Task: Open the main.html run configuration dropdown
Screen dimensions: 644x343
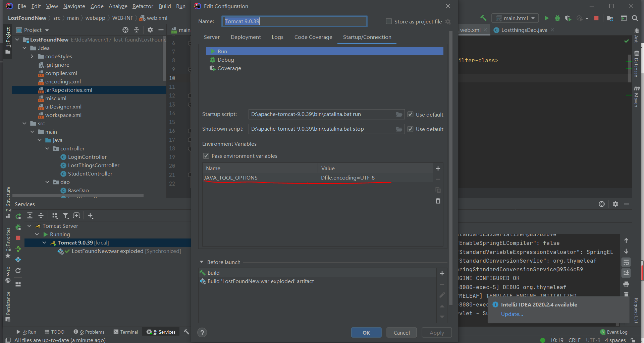Action: [515, 18]
